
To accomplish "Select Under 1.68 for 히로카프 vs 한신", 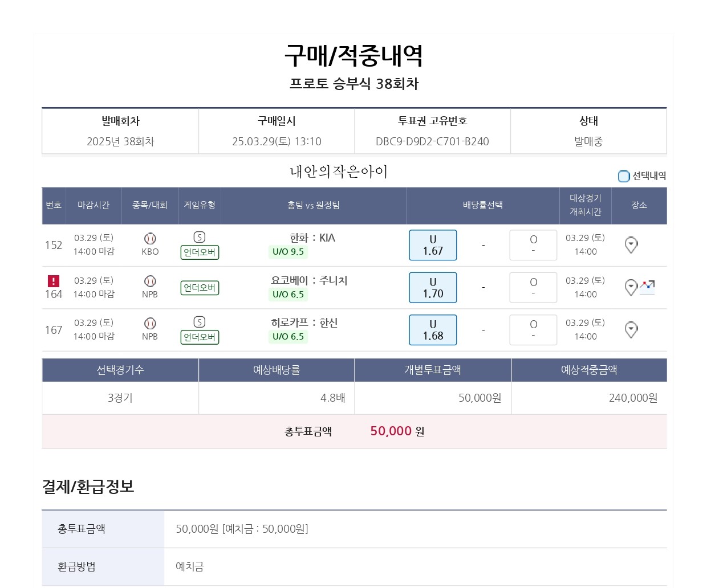I will 433,330.
